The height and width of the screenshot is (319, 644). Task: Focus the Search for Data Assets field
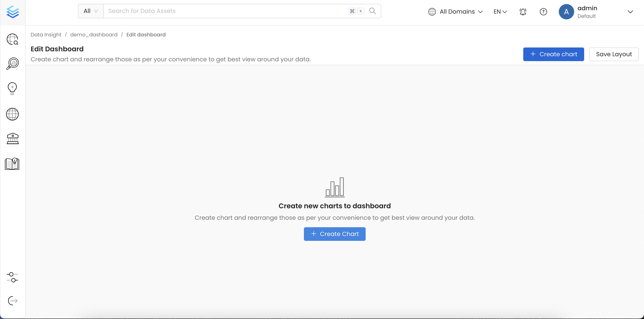(x=225, y=11)
